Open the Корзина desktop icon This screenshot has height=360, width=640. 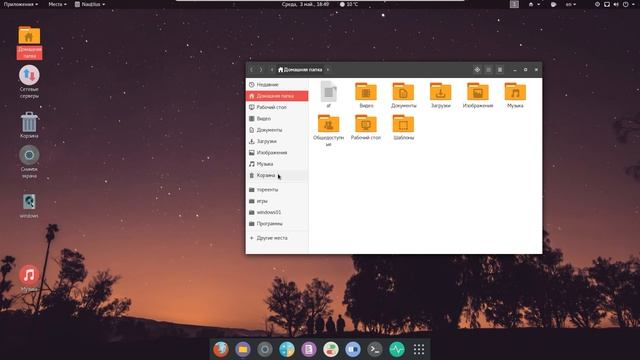(x=29, y=125)
